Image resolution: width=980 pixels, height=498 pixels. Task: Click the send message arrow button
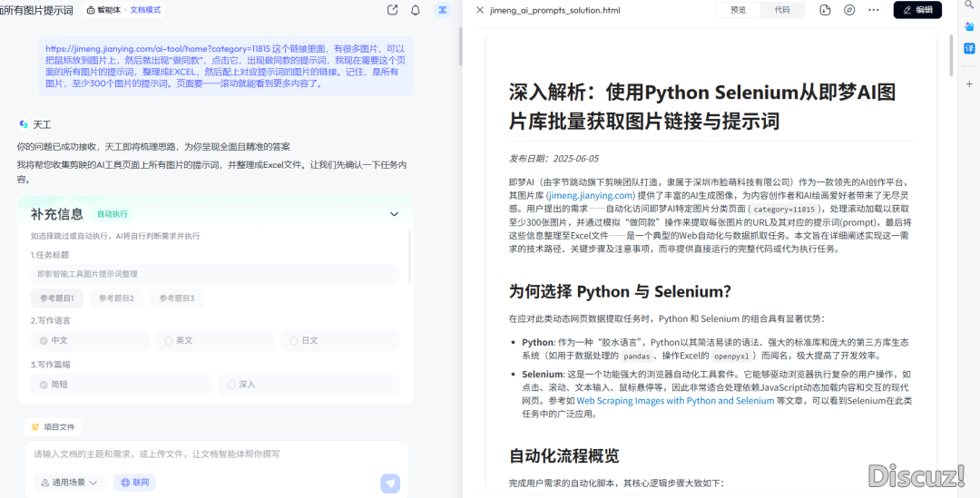coord(390,483)
